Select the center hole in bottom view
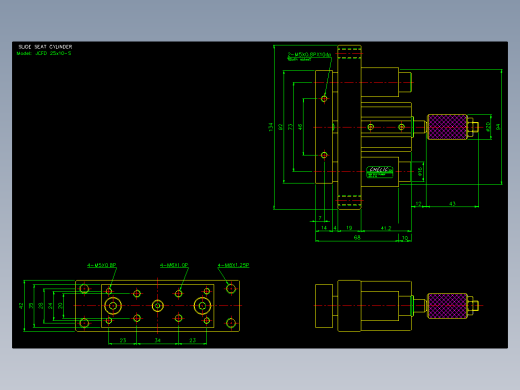 (x=158, y=306)
